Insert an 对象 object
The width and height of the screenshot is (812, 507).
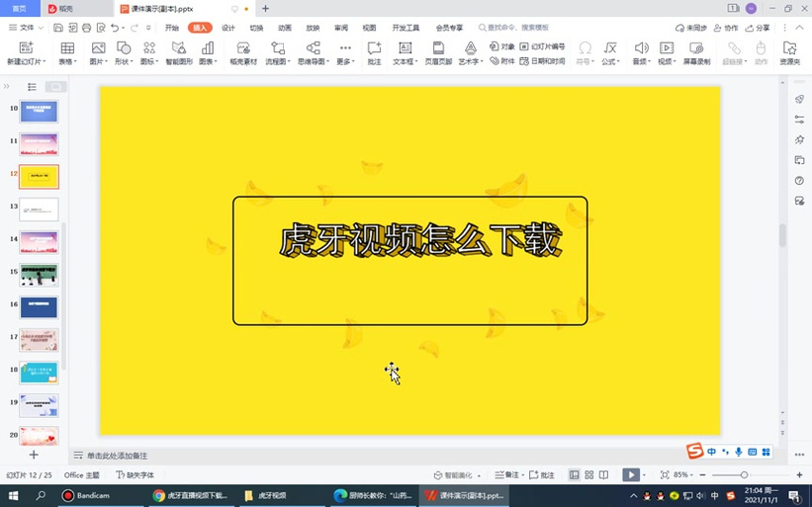[x=502, y=46]
